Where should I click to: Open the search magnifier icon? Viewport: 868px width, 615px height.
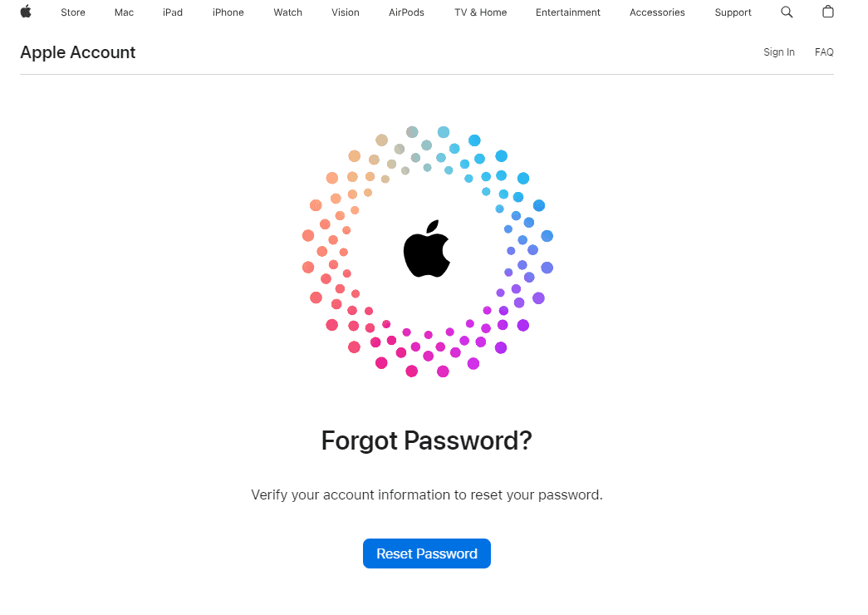787,12
